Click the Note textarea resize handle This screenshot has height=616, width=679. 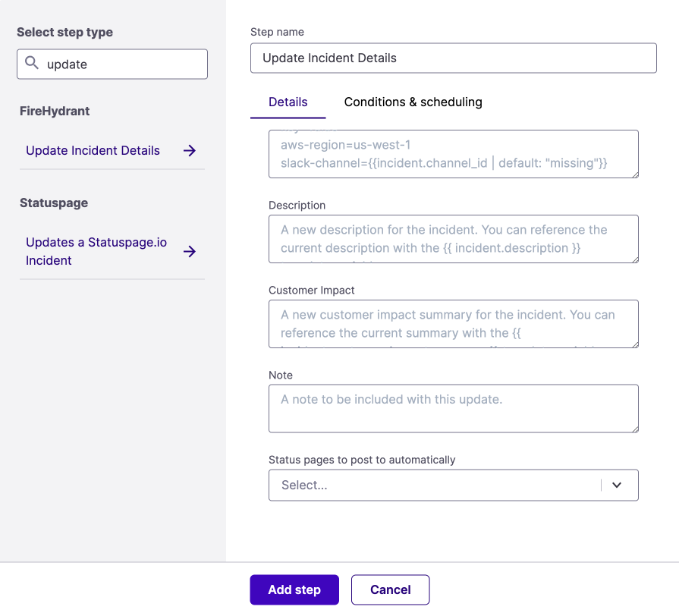point(635,429)
